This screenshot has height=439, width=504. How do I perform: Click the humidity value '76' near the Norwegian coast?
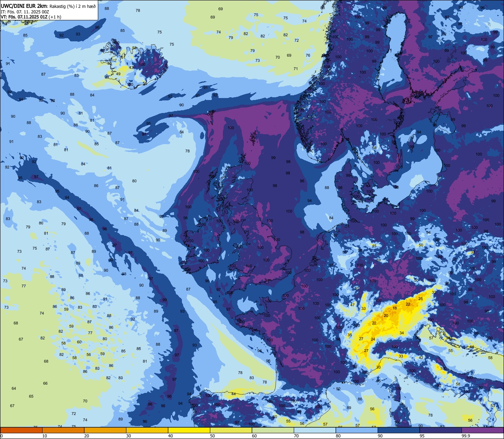click(x=308, y=56)
